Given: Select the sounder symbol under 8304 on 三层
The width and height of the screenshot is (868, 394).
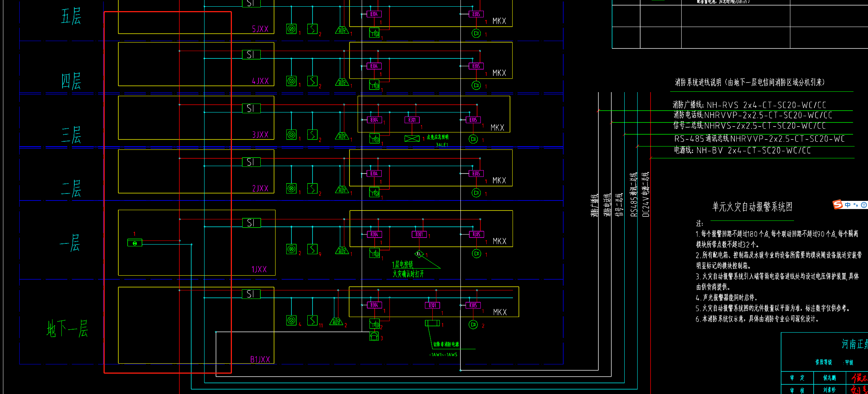Looking at the screenshot, I should pos(375,139).
